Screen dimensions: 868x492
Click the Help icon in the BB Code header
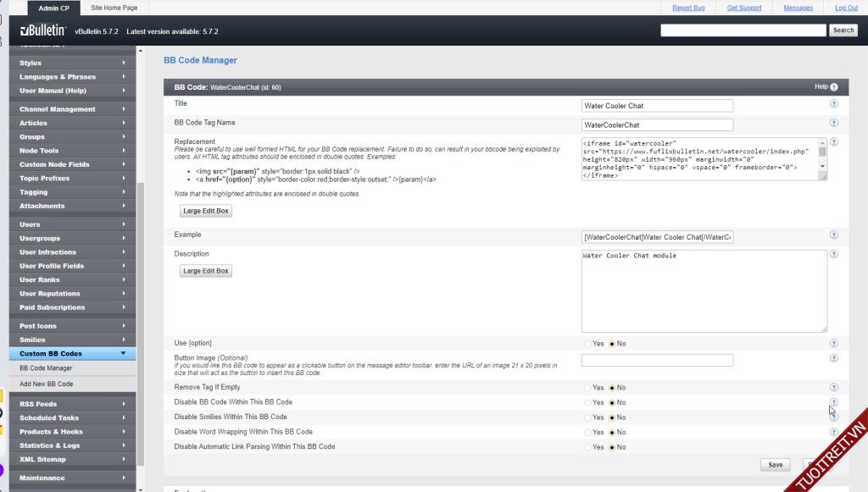tap(833, 87)
